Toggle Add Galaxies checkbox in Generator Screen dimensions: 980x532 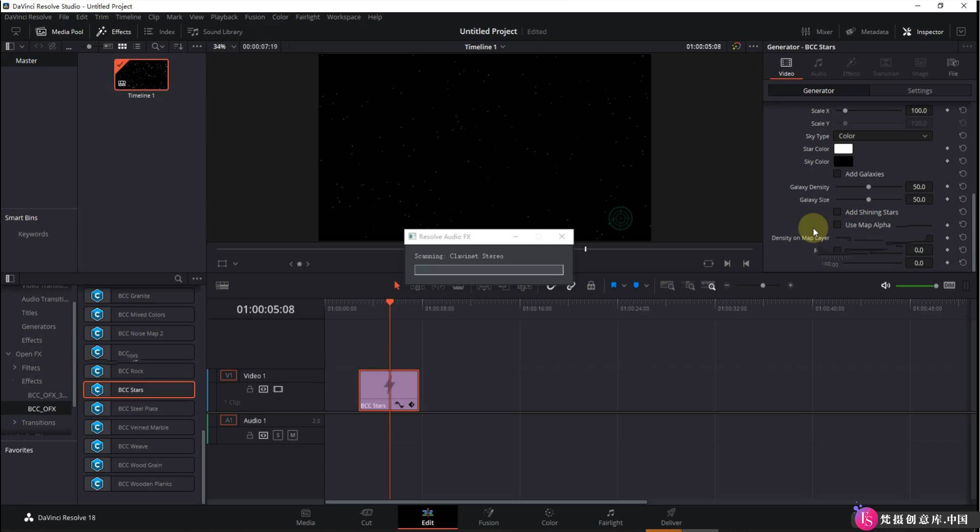click(x=838, y=174)
